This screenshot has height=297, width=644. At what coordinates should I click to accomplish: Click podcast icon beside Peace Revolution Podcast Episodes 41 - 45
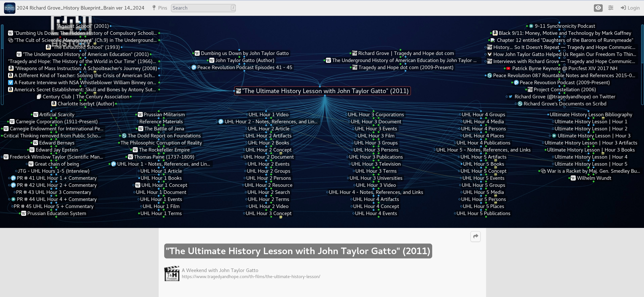click(194, 67)
